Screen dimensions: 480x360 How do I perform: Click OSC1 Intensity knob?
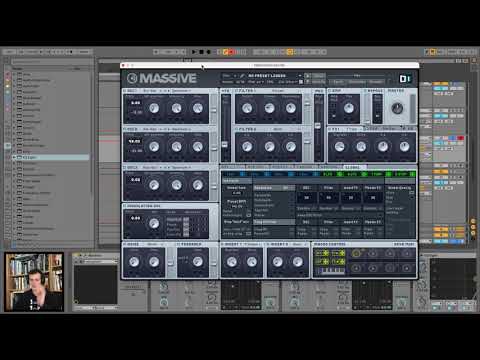tap(176, 108)
